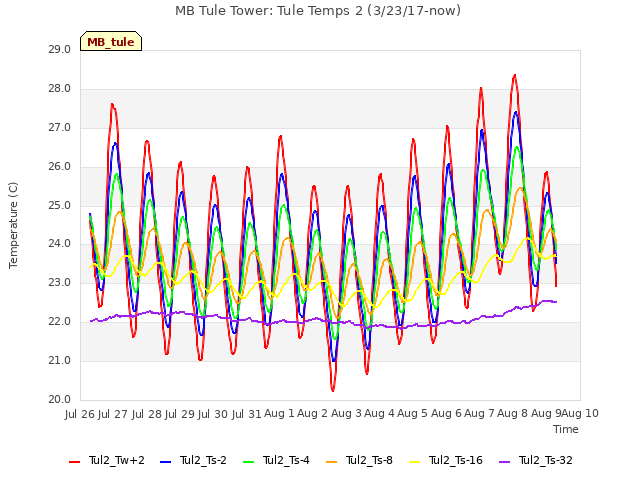Click the Aug 10 x-axis date label
Screen dimensions: 640x480
(x=580, y=414)
